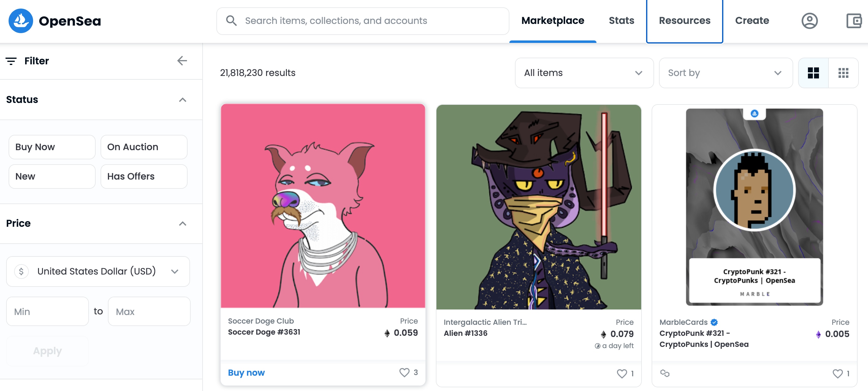The height and width of the screenshot is (391, 868).
Task: Open the All items dropdown
Action: point(584,73)
